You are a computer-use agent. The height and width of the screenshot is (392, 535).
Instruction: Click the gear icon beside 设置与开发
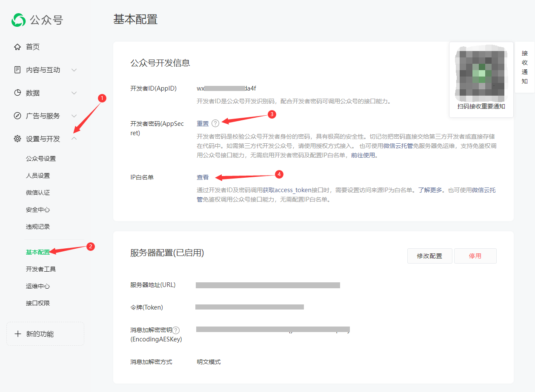click(17, 139)
